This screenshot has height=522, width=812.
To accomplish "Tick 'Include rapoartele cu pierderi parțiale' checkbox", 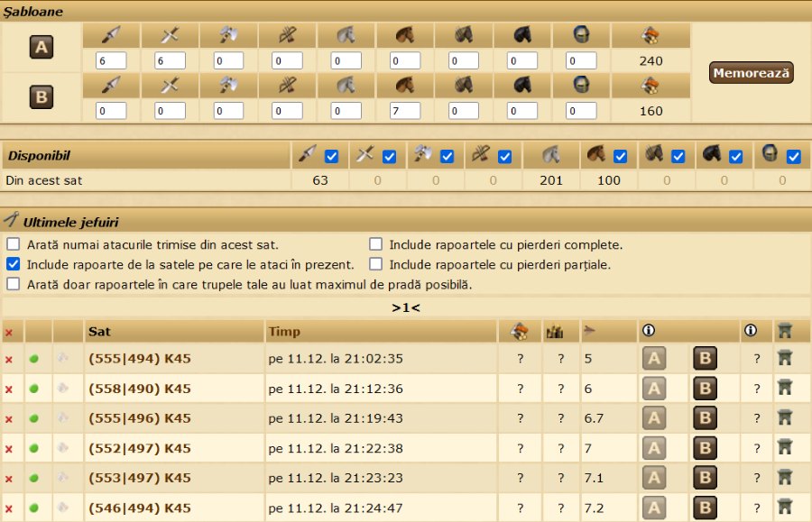I will (376, 264).
